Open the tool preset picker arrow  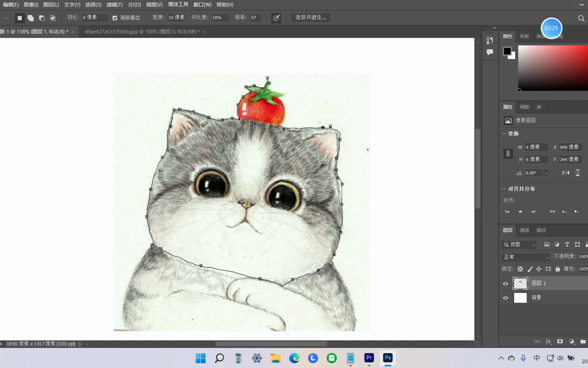point(6,18)
